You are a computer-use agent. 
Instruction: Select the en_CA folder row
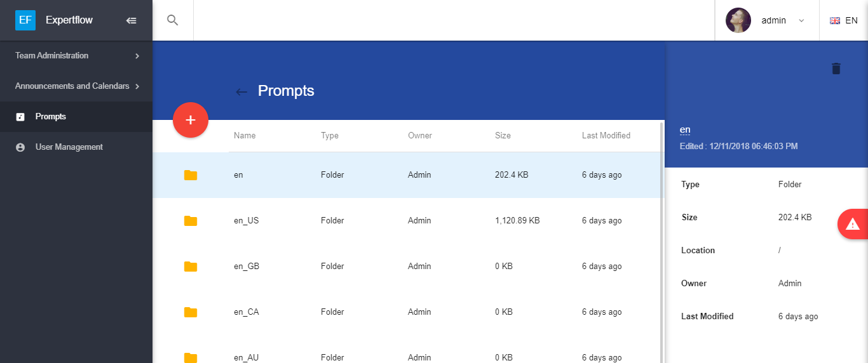[407, 312]
